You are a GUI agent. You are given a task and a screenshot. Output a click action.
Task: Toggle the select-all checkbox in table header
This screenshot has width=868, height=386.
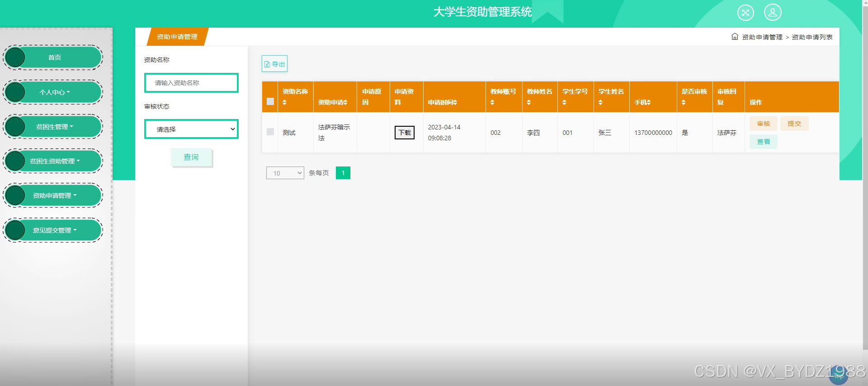[x=270, y=101]
